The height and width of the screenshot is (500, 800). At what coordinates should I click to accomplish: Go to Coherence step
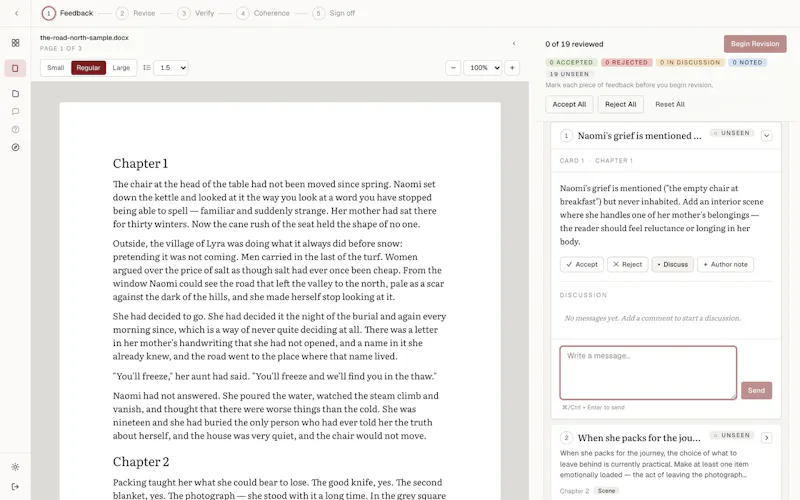click(x=263, y=13)
